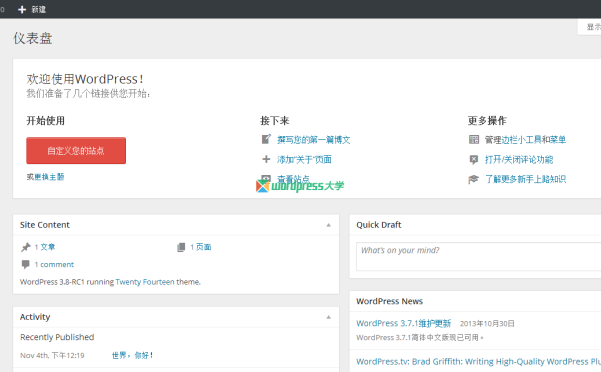601x372 pixels.
Task: Open the 1 comment link
Action: 54,265
